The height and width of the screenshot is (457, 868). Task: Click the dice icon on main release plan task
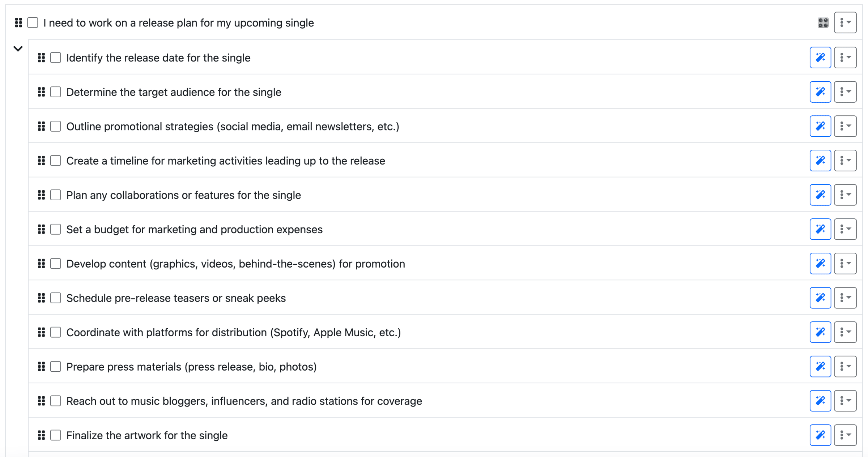[823, 23]
